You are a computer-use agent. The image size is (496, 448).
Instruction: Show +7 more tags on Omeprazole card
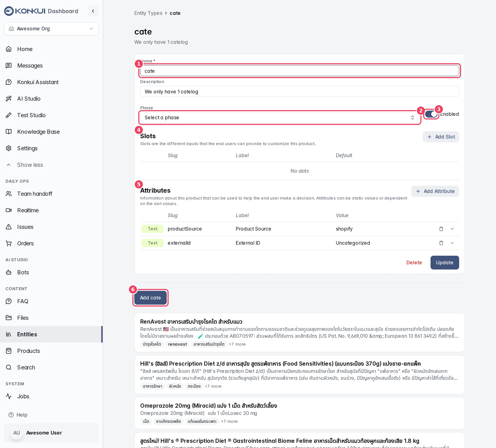pos(229,421)
